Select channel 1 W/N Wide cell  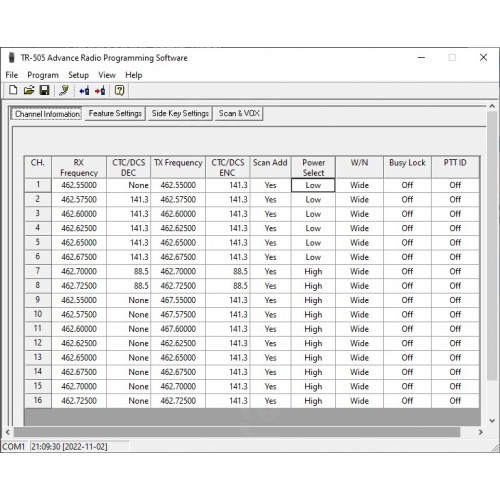coord(359,185)
